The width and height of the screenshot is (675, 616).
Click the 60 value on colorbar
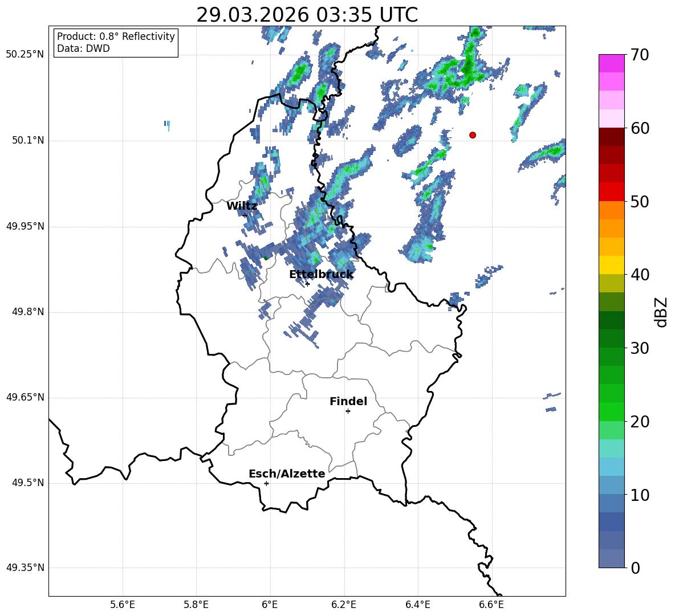tap(640, 128)
